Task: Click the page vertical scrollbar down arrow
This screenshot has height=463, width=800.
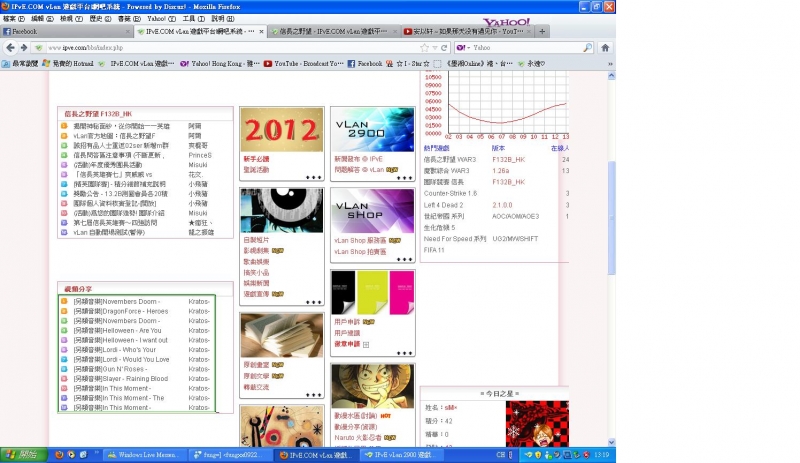Action: click(611, 442)
